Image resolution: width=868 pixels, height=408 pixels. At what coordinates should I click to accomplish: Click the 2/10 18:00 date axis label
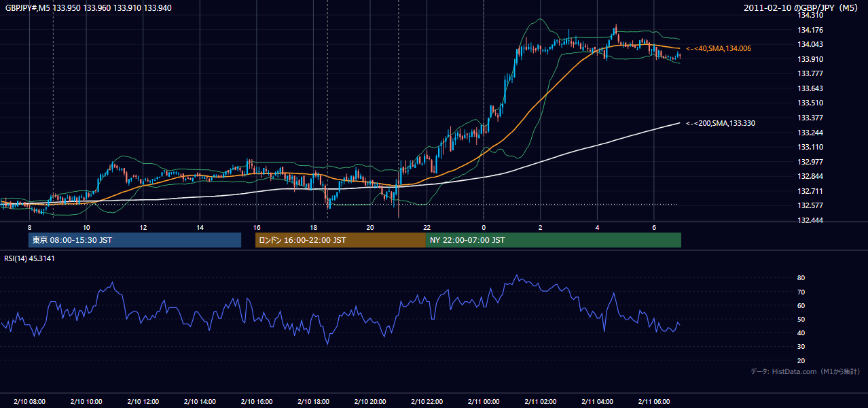(x=313, y=402)
